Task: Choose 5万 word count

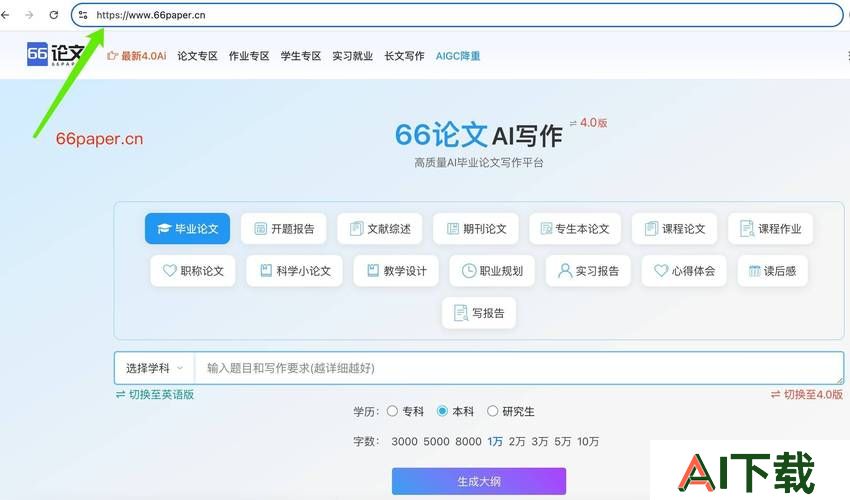Action: tap(563, 442)
